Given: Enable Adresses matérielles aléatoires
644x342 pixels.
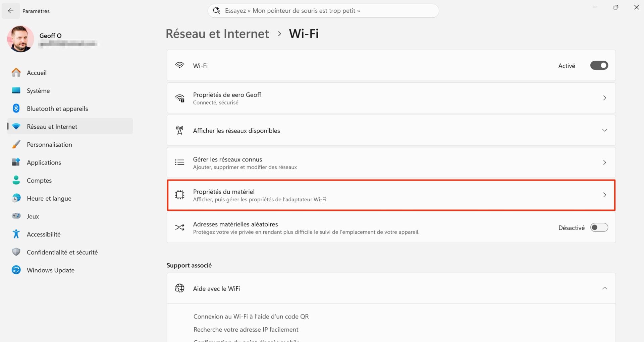Looking at the screenshot, I should tap(599, 227).
